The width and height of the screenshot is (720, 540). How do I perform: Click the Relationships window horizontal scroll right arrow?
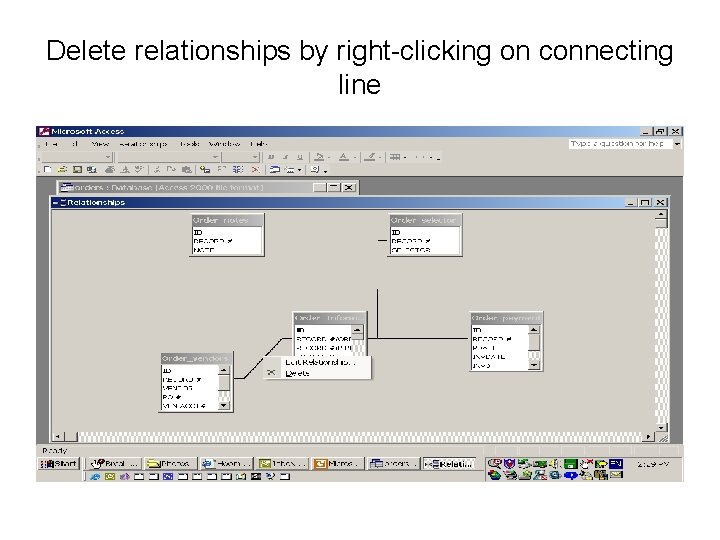[x=648, y=436]
